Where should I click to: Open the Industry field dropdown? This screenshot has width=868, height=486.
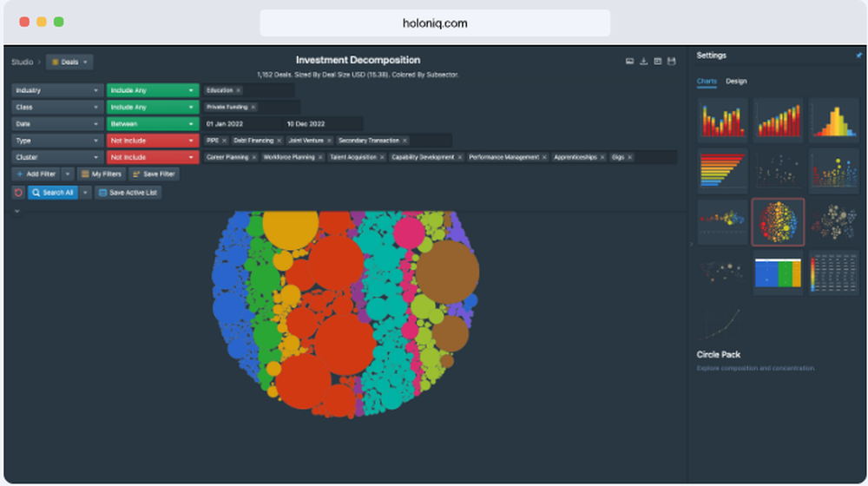pyautogui.click(x=57, y=90)
